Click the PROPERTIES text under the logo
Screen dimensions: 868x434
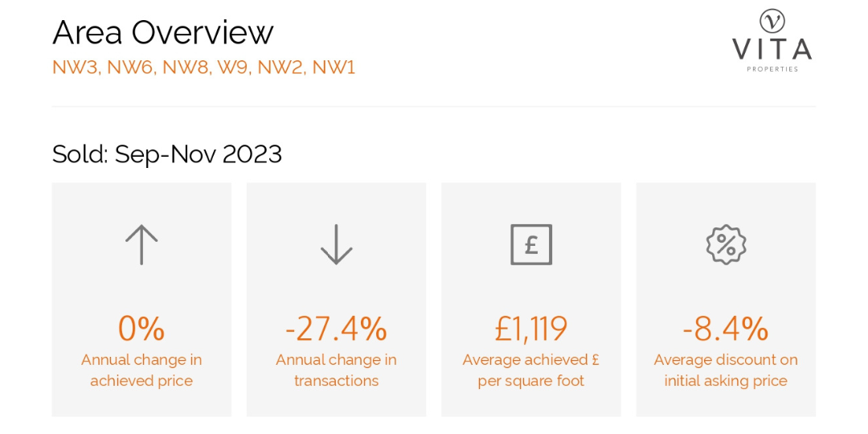(772, 69)
